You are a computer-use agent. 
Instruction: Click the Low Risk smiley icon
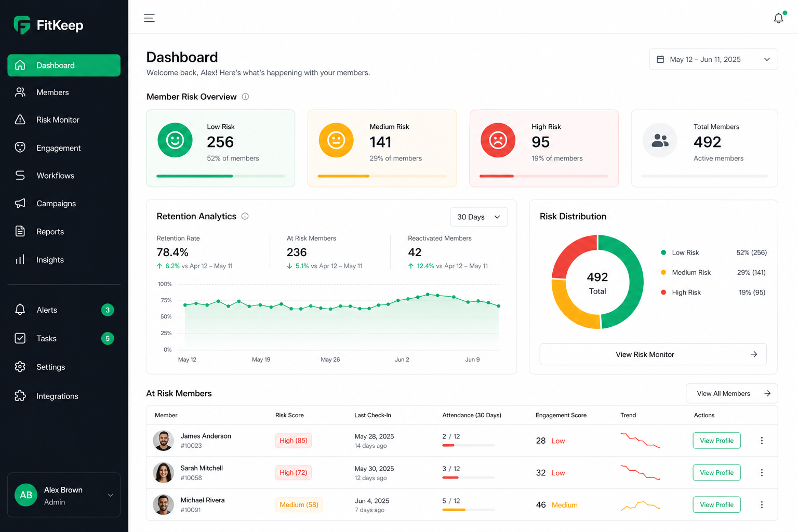pos(175,140)
